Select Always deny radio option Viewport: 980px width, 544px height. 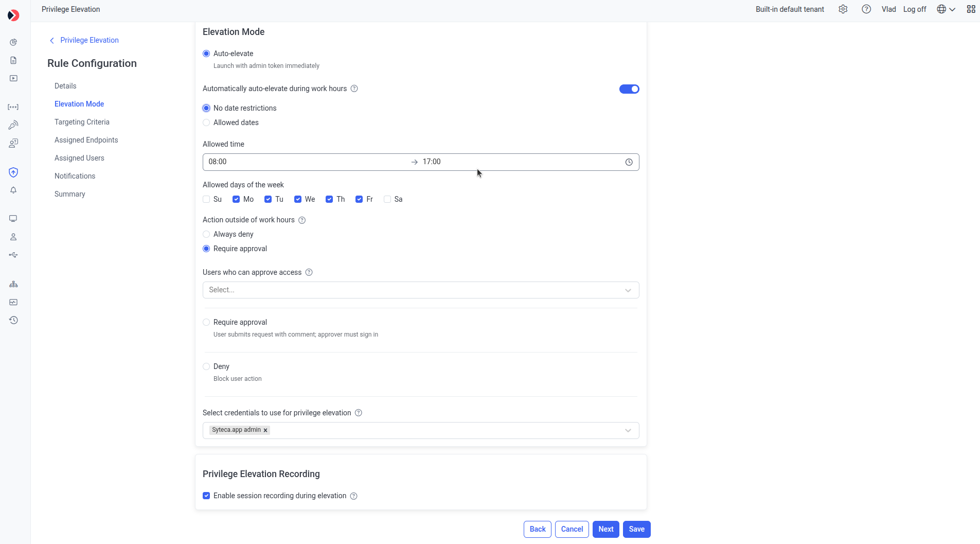pos(206,234)
